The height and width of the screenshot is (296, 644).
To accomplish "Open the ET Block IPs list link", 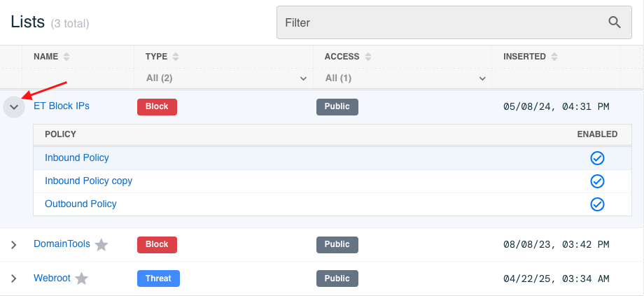I will coord(62,106).
